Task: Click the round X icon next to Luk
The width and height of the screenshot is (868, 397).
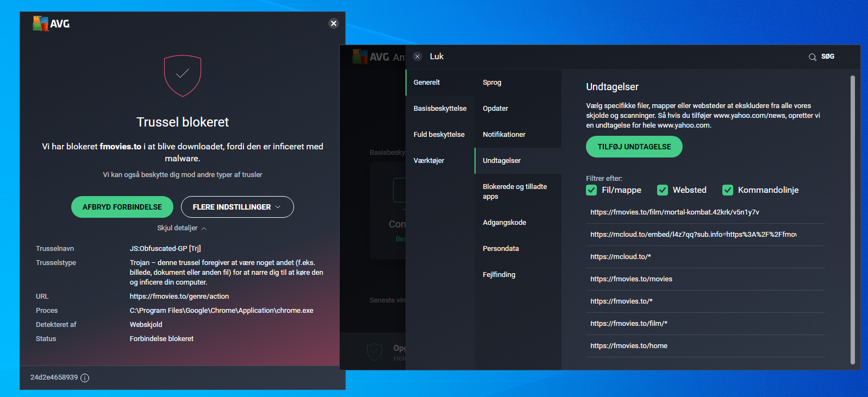Action: (x=417, y=56)
